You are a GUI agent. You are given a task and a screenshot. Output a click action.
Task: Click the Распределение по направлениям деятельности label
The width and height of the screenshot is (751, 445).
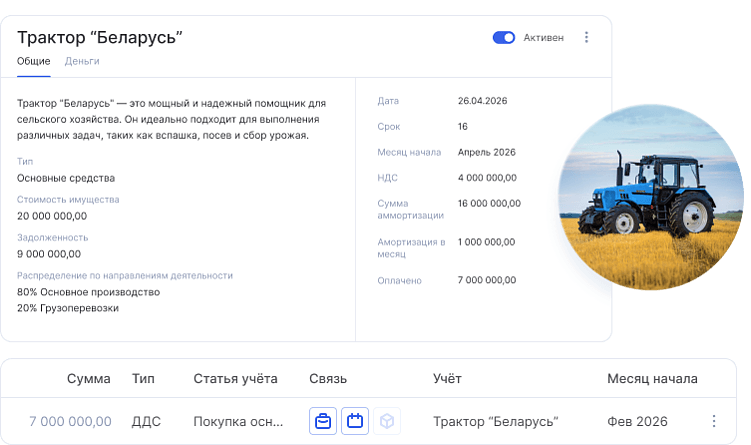125,275
